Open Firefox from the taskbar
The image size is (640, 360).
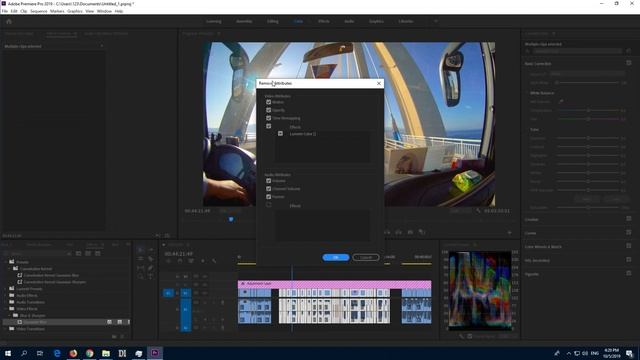[73, 353]
